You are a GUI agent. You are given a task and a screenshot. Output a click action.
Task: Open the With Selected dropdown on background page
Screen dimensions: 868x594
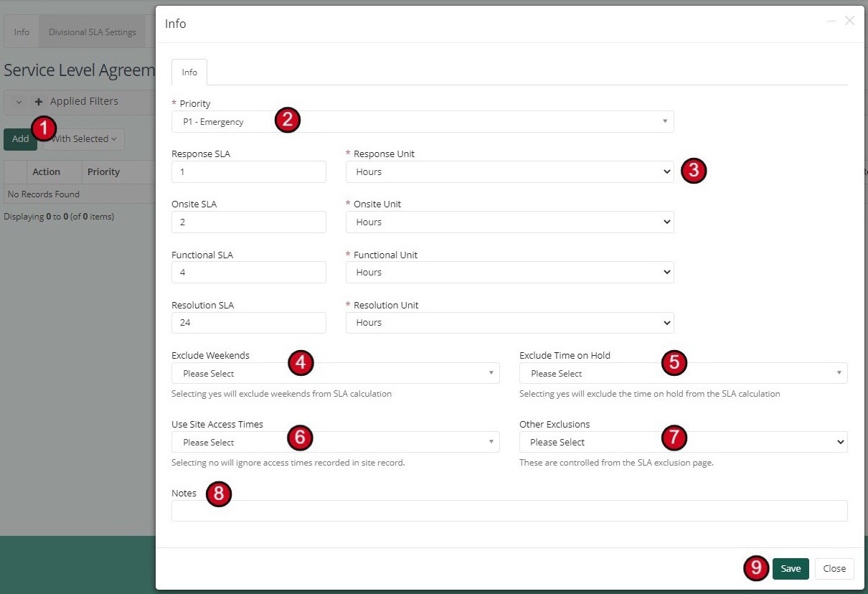tap(83, 139)
